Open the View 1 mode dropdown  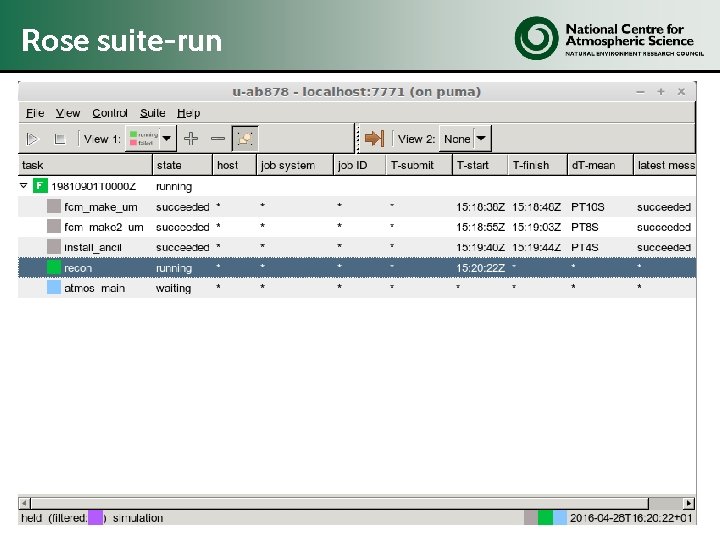pyautogui.click(x=151, y=138)
